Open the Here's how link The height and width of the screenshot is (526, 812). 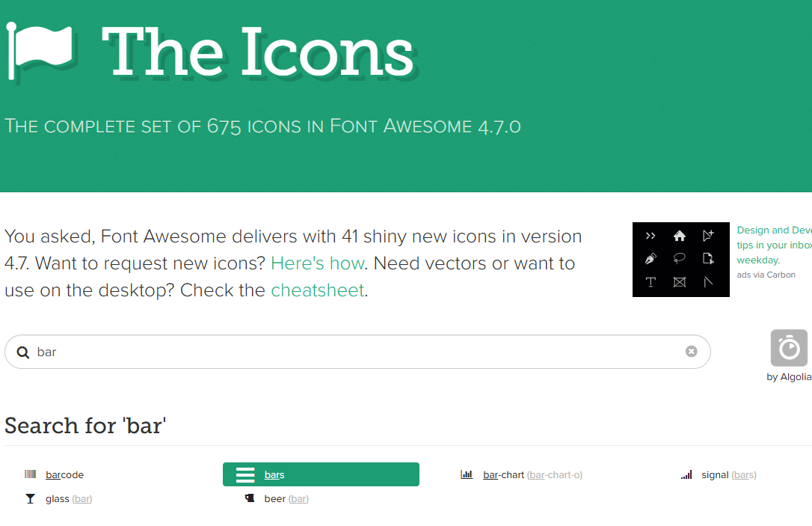coord(317,263)
